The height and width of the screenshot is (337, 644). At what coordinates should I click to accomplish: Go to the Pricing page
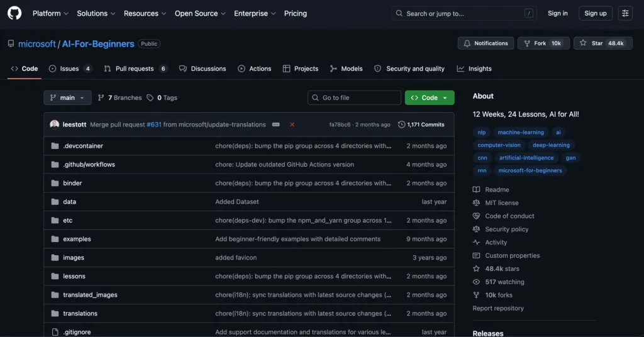(296, 14)
